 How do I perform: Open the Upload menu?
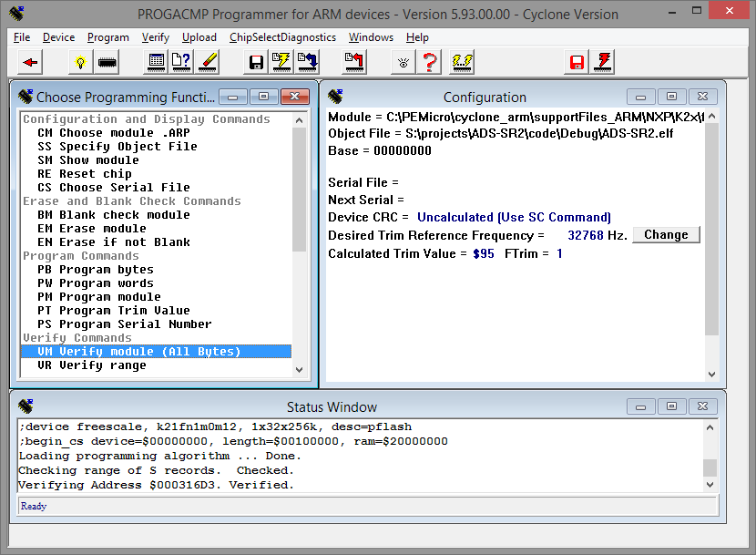(199, 37)
